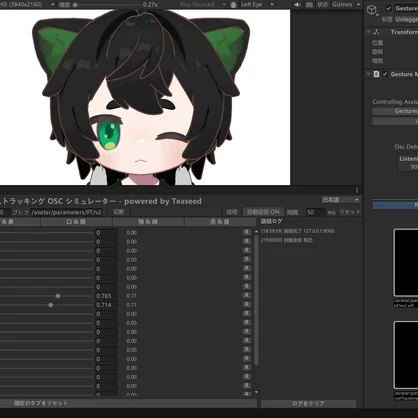This screenshot has width=418, height=418.
Task: Click the ログをクリア button
Action: [309, 404]
